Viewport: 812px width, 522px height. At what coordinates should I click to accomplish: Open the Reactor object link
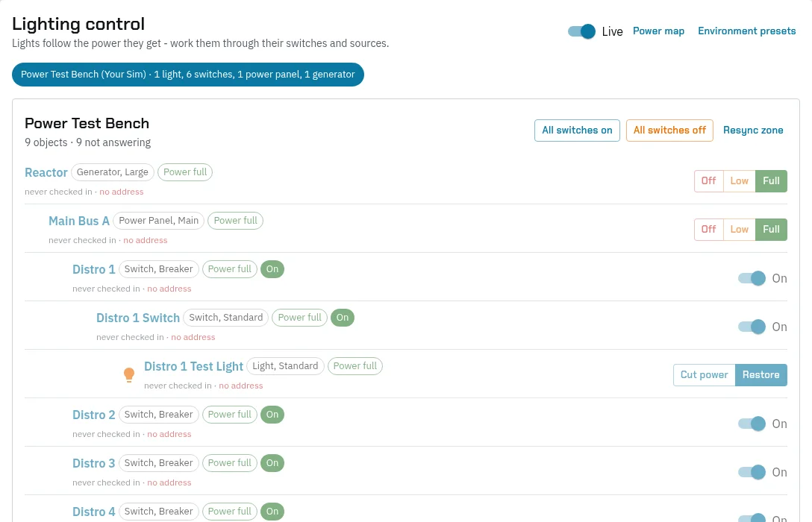[x=46, y=172]
